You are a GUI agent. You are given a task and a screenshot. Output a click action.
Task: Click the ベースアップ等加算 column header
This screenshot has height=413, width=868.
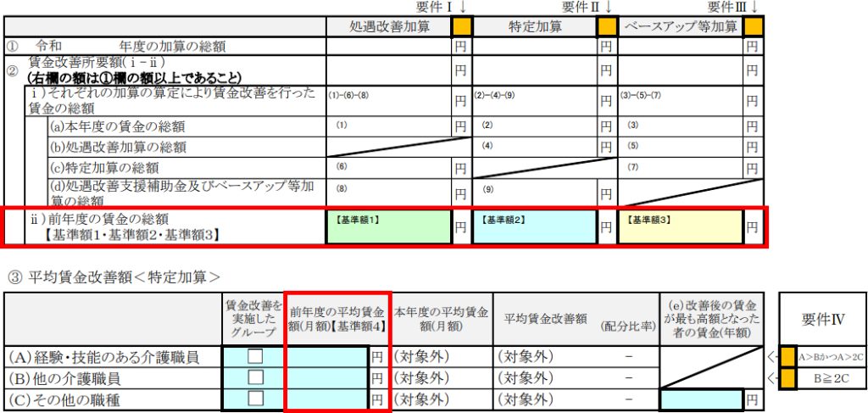681,27
